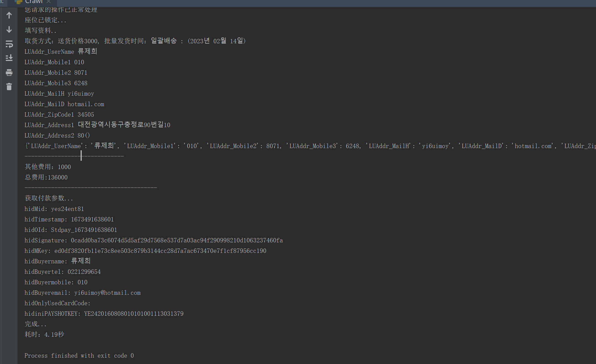596x364 pixels.
Task: Click the '其他费用: 1000' line
Action: coord(48,167)
